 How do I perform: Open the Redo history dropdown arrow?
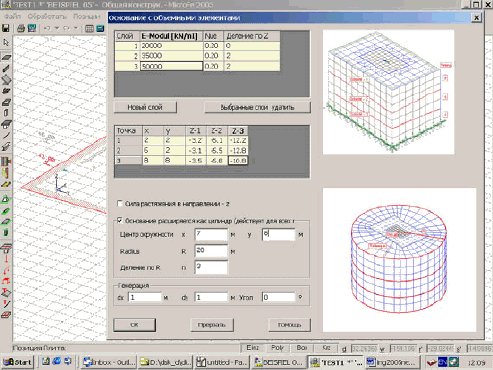[76, 28]
